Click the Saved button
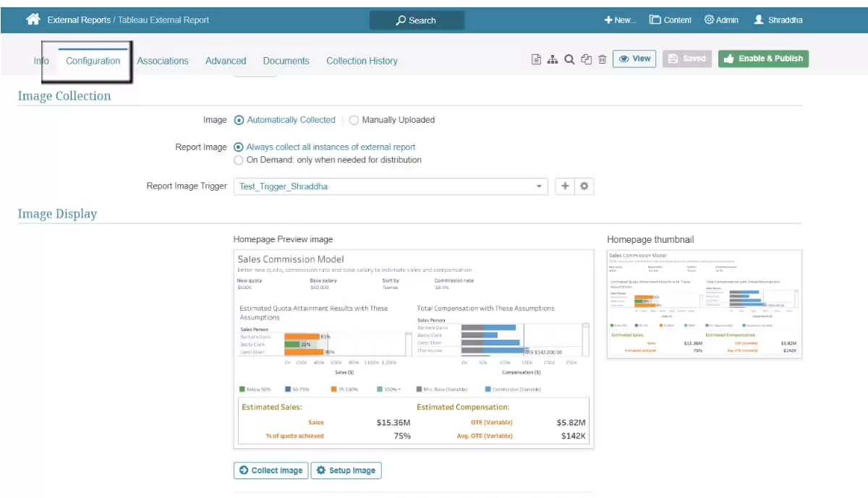The height and width of the screenshot is (498, 868). pyautogui.click(x=687, y=59)
